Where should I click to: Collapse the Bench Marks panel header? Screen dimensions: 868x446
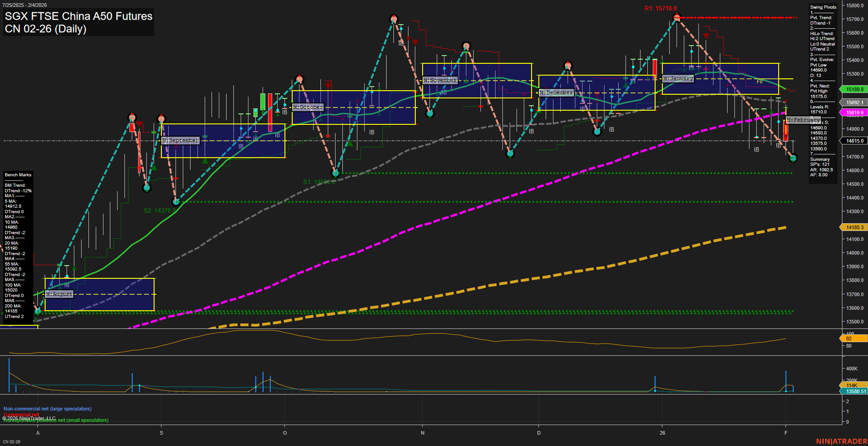pyautogui.click(x=17, y=174)
